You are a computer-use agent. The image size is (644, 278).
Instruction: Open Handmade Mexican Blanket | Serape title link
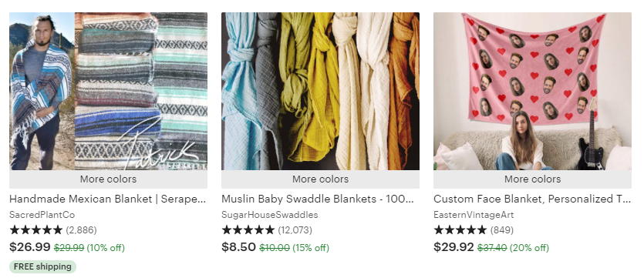tap(108, 199)
